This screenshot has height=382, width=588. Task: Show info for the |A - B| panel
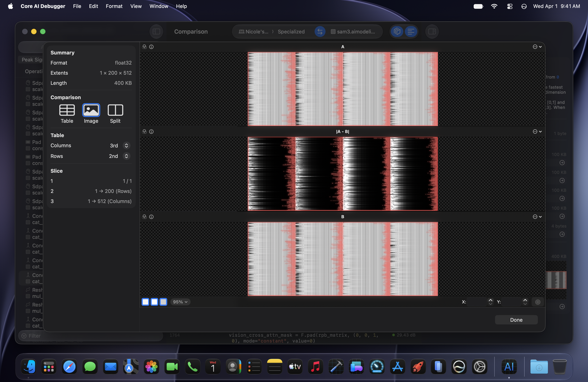point(151,132)
